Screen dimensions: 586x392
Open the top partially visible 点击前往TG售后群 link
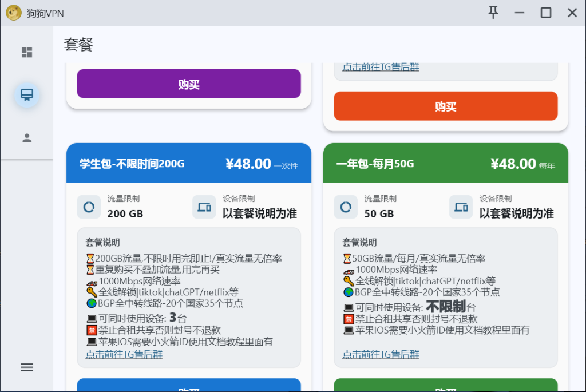coord(381,67)
